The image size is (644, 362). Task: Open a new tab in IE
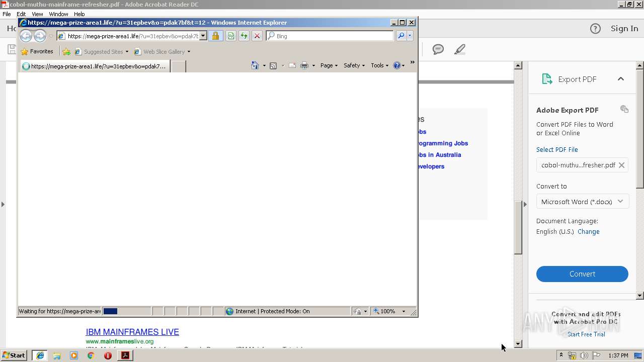[179, 66]
